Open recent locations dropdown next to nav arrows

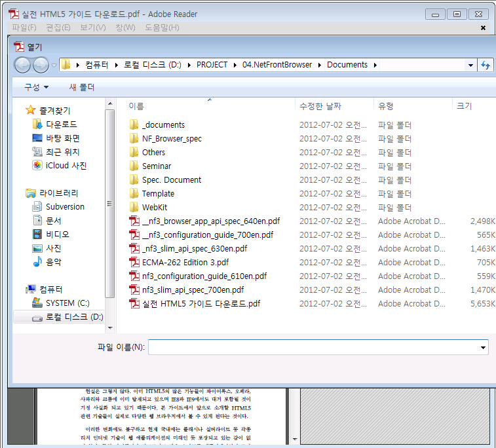coord(54,65)
